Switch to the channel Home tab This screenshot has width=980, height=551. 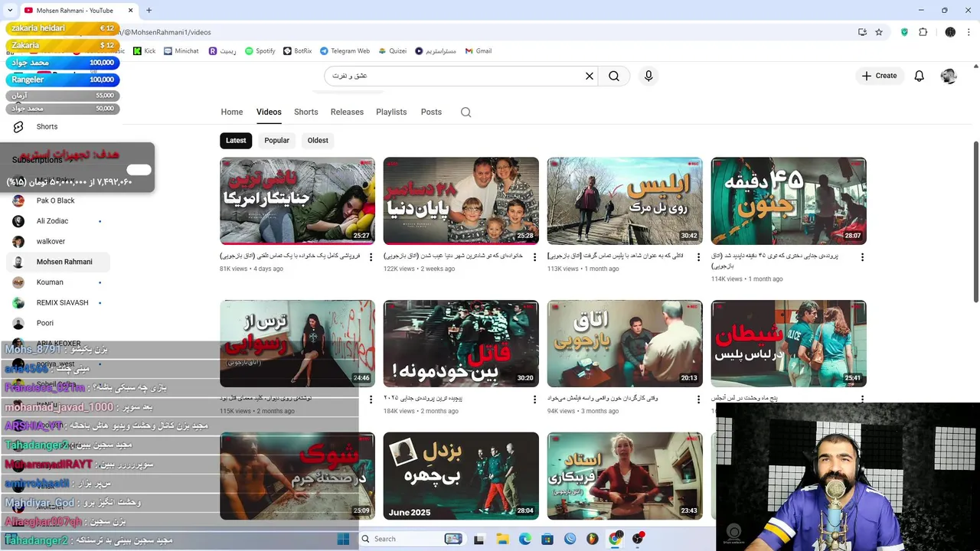click(232, 112)
